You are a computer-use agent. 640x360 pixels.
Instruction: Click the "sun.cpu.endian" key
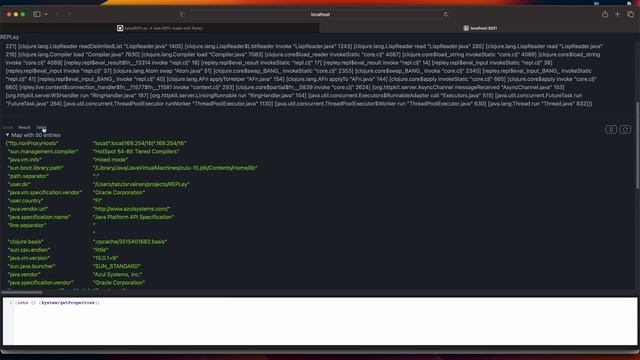[x=29, y=250]
